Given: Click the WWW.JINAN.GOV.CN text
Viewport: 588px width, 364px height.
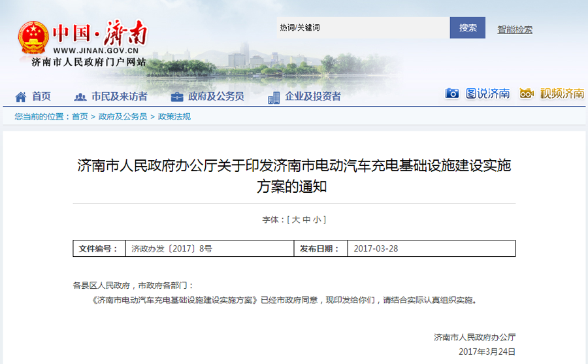Looking at the screenshot, I should (96, 51).
